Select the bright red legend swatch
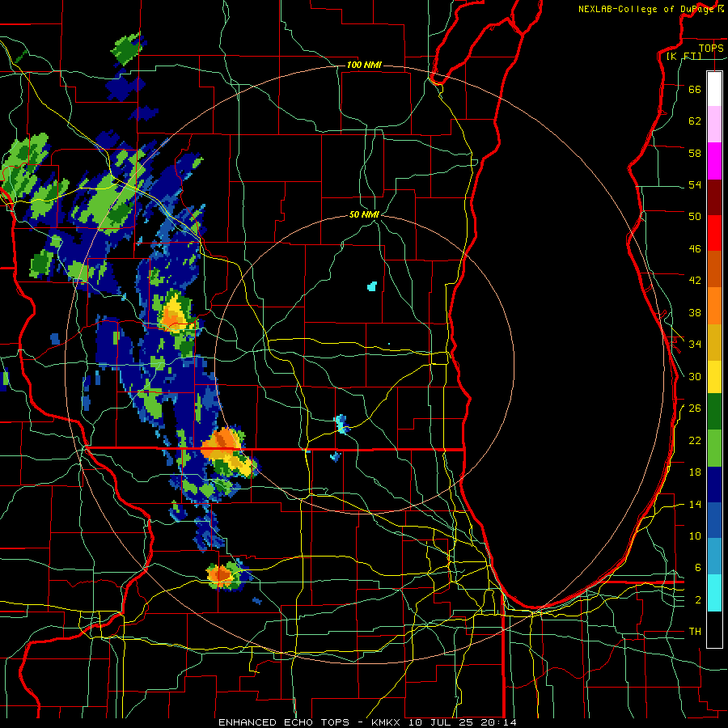Image resolution: width=728 pixels, height=728 pixels. coord(714,233)
